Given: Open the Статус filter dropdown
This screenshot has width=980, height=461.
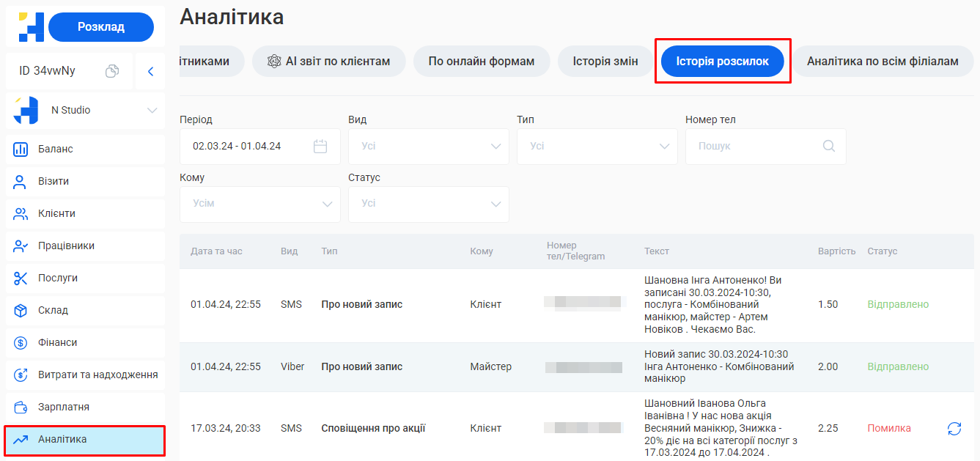Looking at the screenshot, I should pos(428,204).
